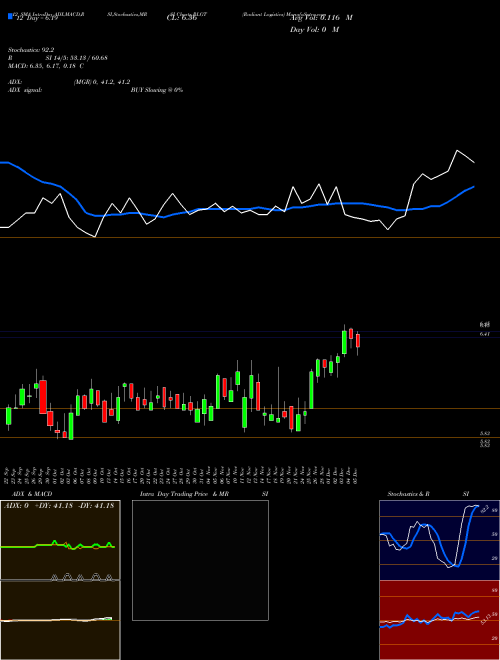
Task: Click the 'Stochastics: 92.2' readout
Action: coord(31,50)
